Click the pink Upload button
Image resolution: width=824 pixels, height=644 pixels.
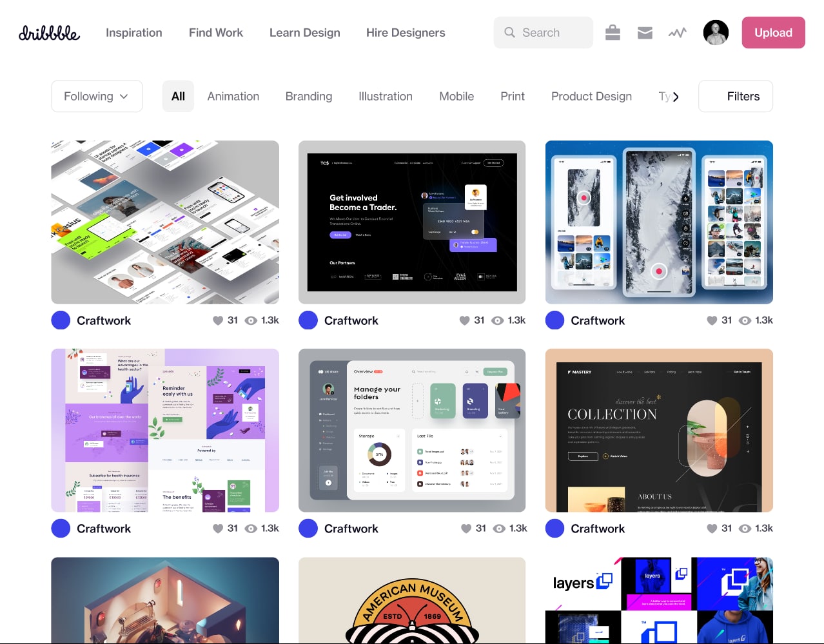point(773,32)
